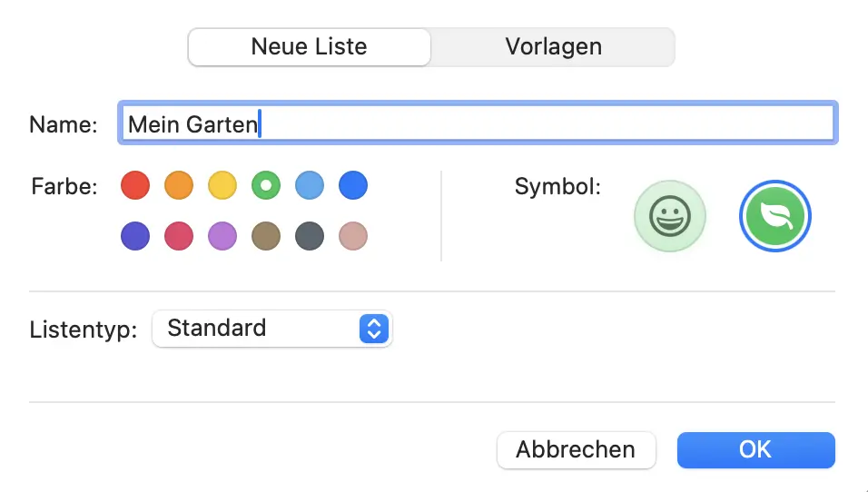
Task: Set list color to light blue
Action: pyautogui.click(x=310, y=186)
